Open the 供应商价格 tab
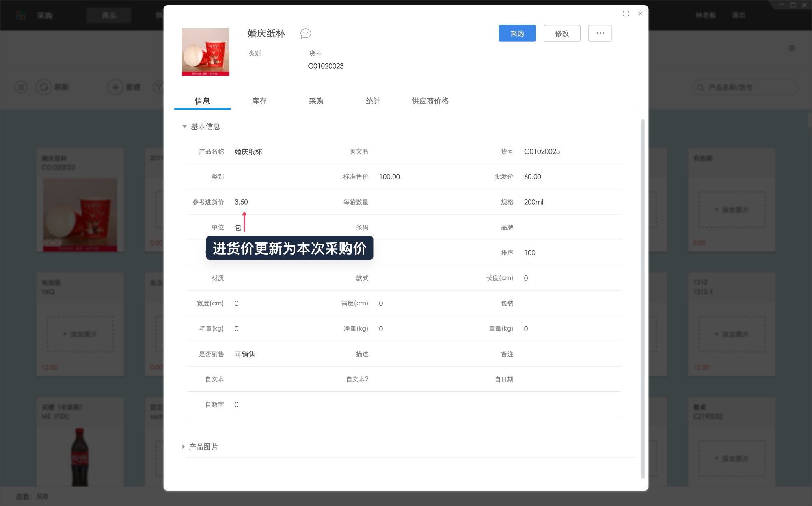The height and width of the screenshot is (506, 812). click(x=430, y=101)
